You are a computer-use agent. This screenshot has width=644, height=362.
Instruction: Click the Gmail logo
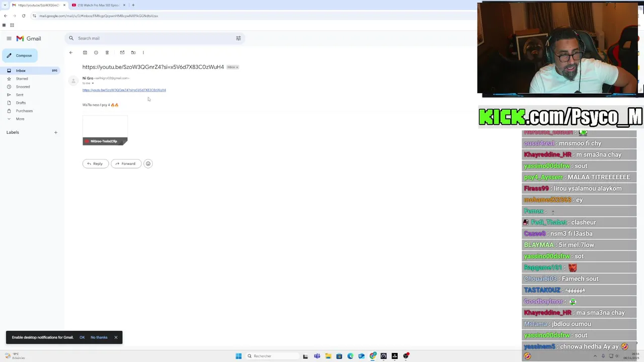29,38
